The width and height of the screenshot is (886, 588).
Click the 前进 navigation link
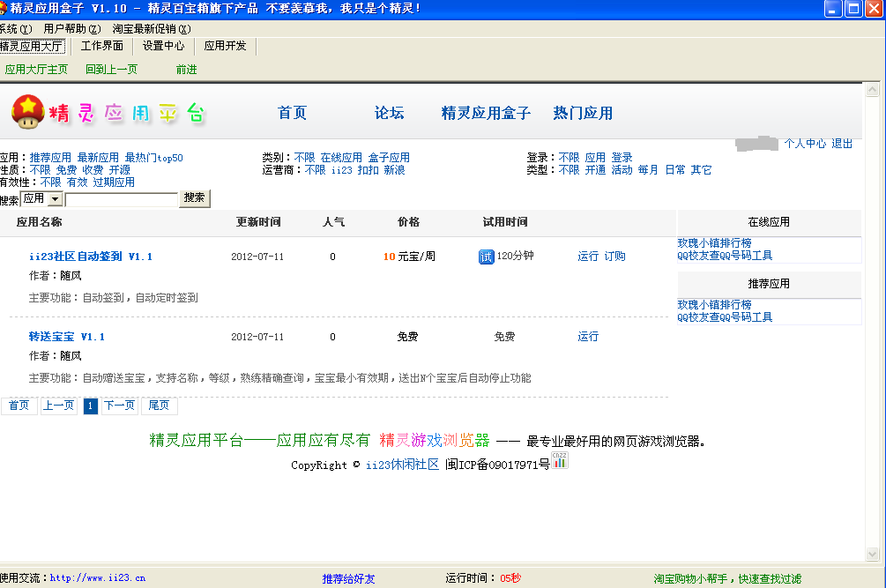186,70
